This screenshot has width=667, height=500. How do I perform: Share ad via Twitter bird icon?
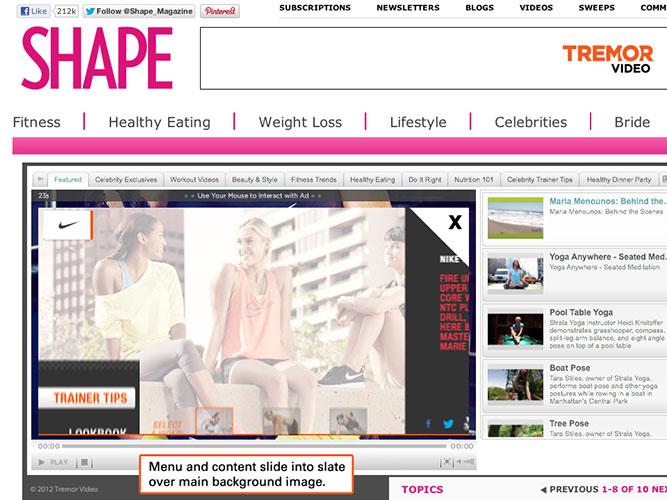coord(448,424)
